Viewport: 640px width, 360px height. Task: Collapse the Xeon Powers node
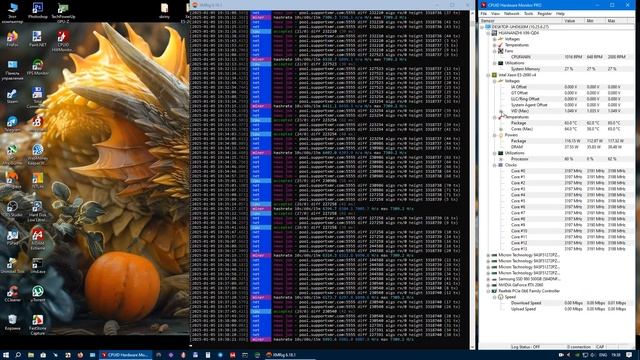(494, 135)
